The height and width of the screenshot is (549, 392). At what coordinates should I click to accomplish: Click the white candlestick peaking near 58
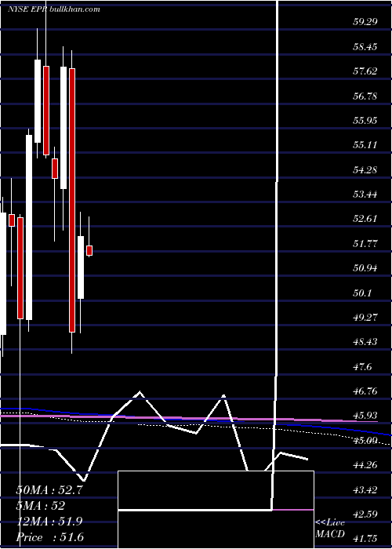(38, 101)
